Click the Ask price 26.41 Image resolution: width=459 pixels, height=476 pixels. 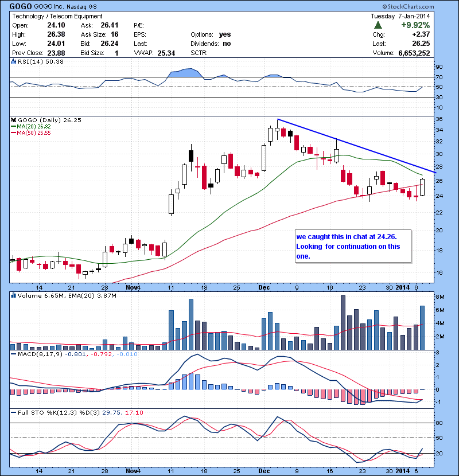click(110, 25)
